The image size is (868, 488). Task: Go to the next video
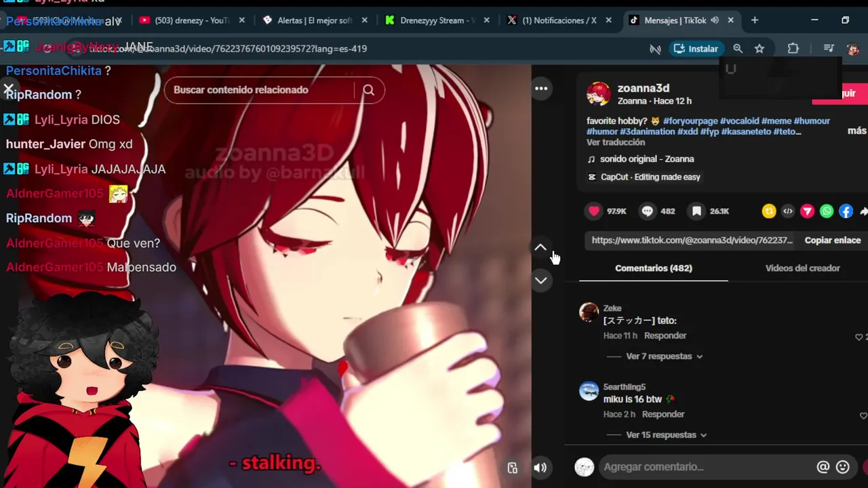pyautogui.click(x=540, y=281)
